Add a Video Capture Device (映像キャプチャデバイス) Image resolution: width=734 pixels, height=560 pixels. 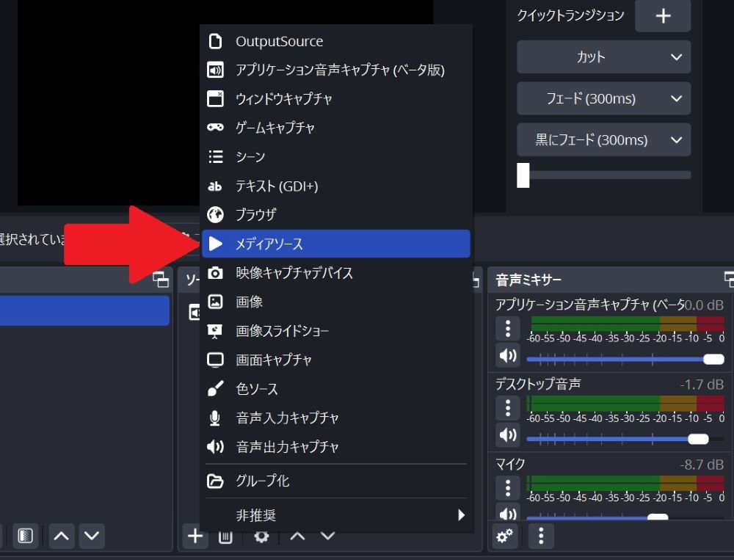point(335,272)
